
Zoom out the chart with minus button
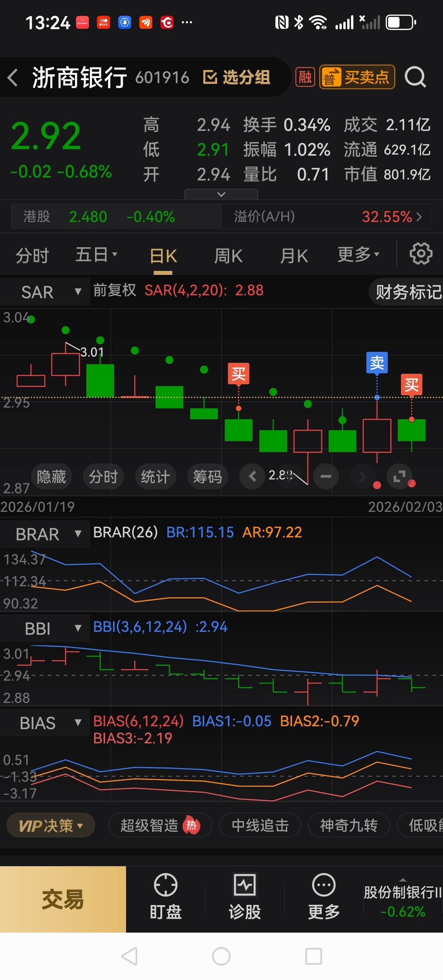[325, 476]
